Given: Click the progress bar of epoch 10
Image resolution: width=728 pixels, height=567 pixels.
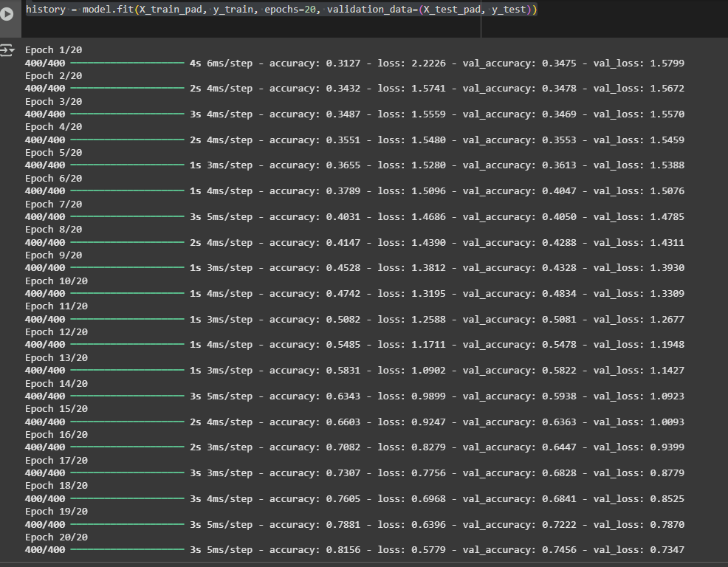Looking at the screenshot, I should click(127, 293).
